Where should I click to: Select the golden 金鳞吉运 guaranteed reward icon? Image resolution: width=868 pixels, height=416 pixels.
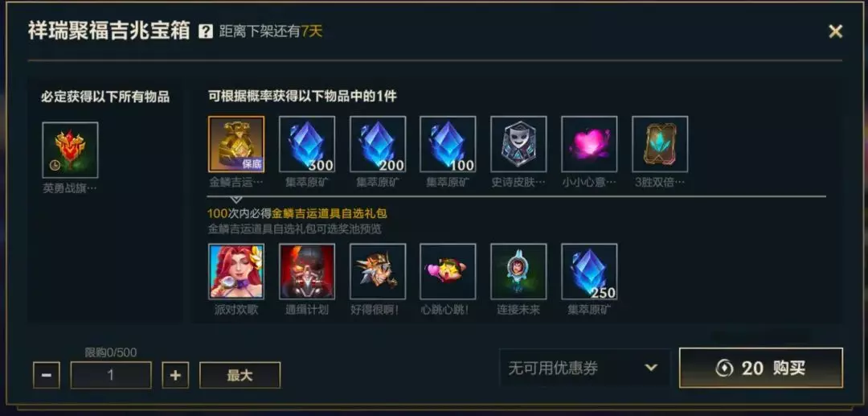[x=236, y=144]
